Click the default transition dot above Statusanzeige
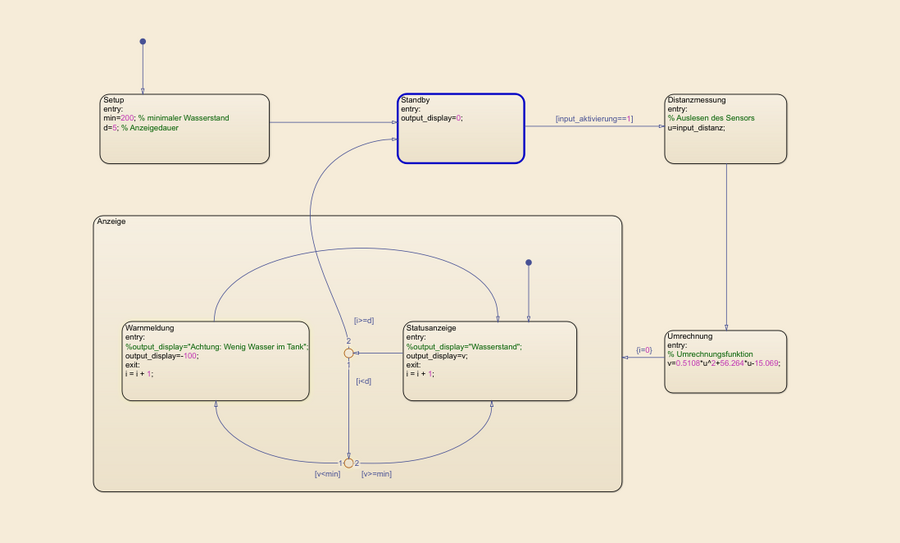This screenshot has width=900, height=543. coord(529,263)
